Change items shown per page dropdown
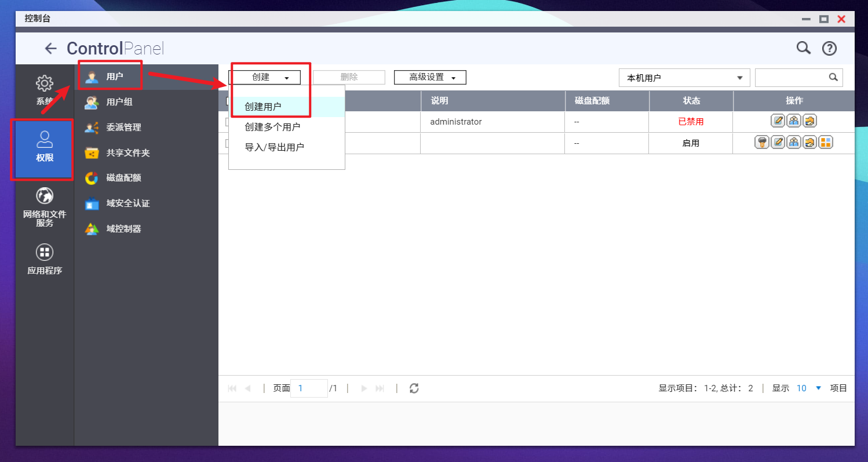868x462 pixels. pos(809,388)
